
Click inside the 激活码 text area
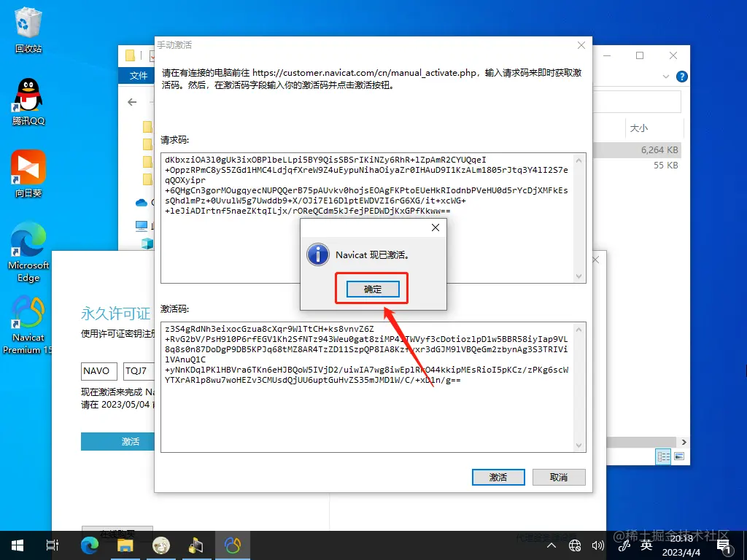coord(367,386)
